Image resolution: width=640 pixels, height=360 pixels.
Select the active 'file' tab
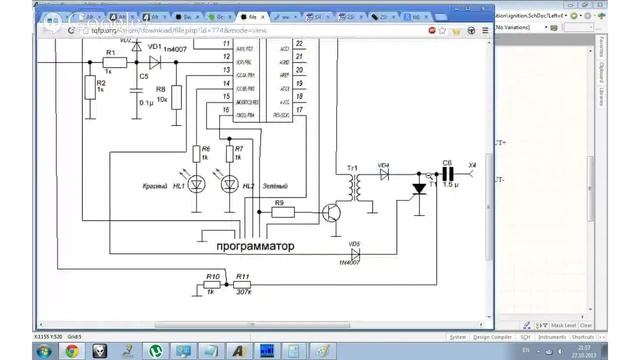[252, 17]
